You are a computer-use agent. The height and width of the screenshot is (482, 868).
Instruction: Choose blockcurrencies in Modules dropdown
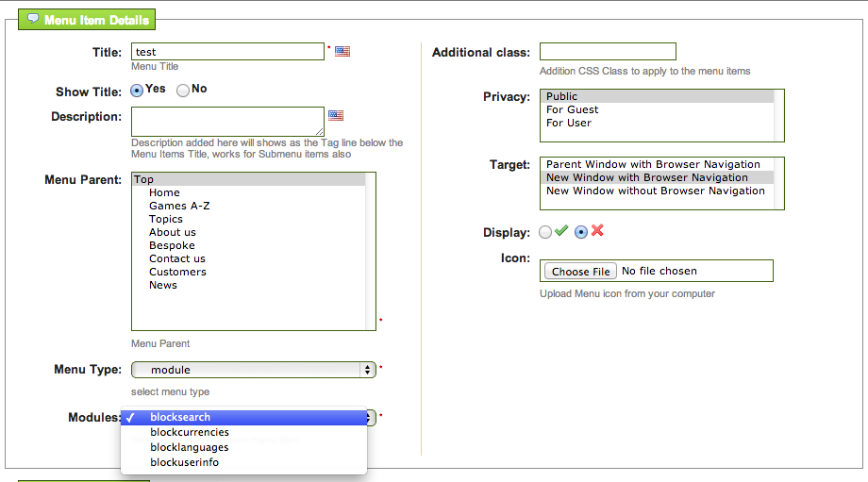click(244, 432)
